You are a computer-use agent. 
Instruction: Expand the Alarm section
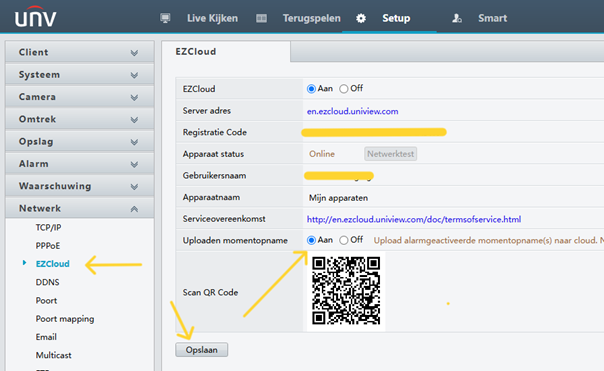pyautogui.click(x=80, y=164)
